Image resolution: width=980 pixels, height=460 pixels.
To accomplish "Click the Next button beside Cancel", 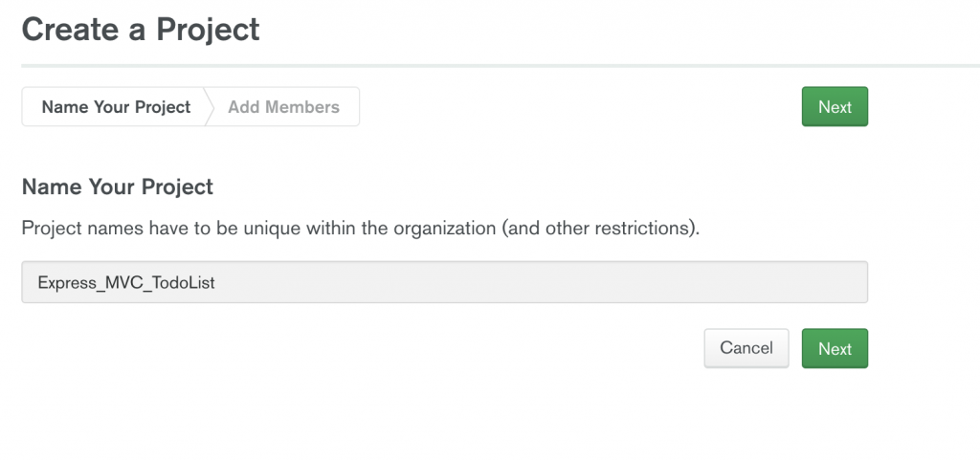I will [835, 349].
